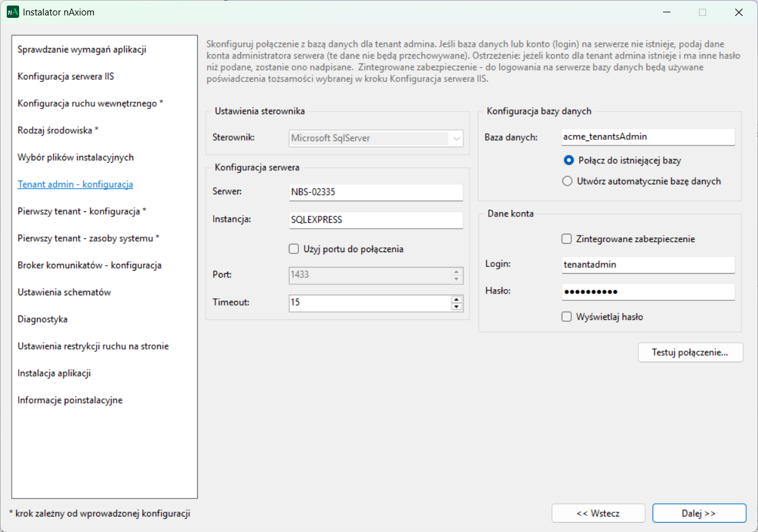Focus the 'Baza danych' text field
The height and width of the screenshot is (532, 758).
[x=647, y=137]
